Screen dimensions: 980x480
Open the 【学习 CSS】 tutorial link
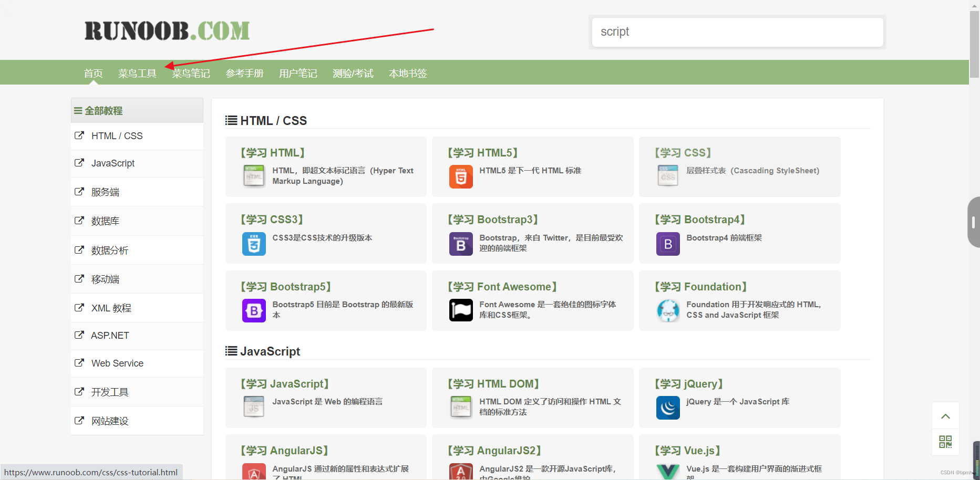[x=683, y=153]
